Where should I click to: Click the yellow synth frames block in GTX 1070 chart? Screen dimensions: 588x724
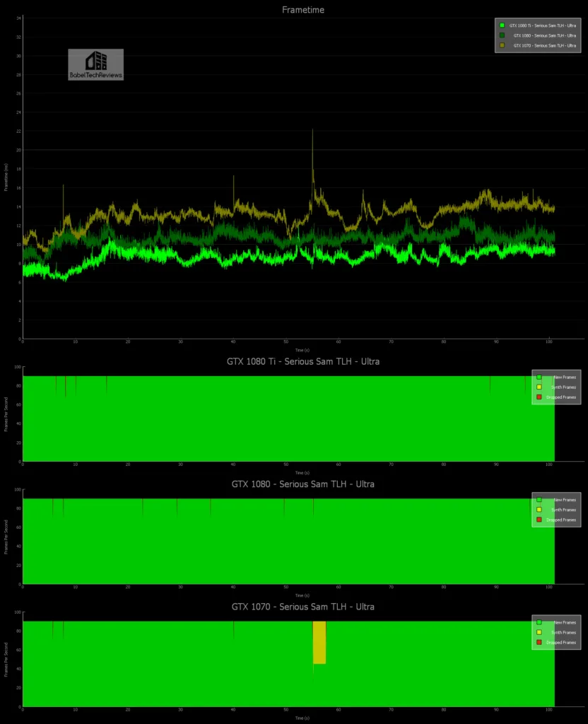point(319,642)
